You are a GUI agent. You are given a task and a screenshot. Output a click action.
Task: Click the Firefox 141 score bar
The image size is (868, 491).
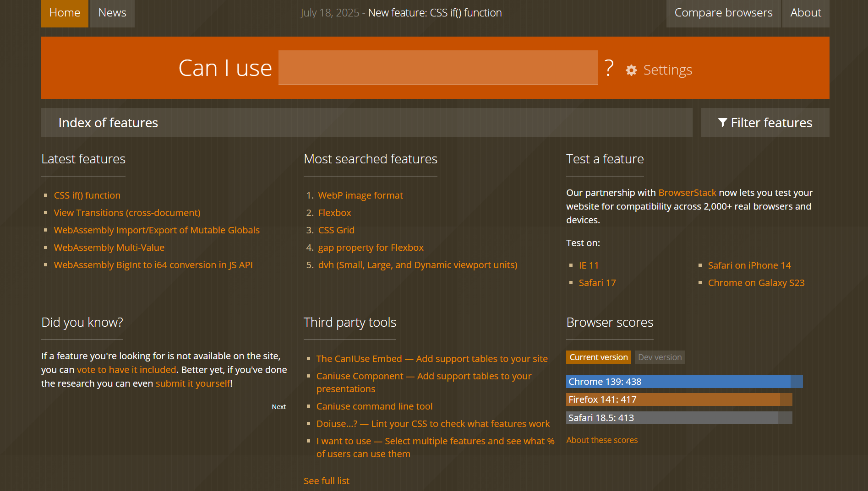[679, 399]
